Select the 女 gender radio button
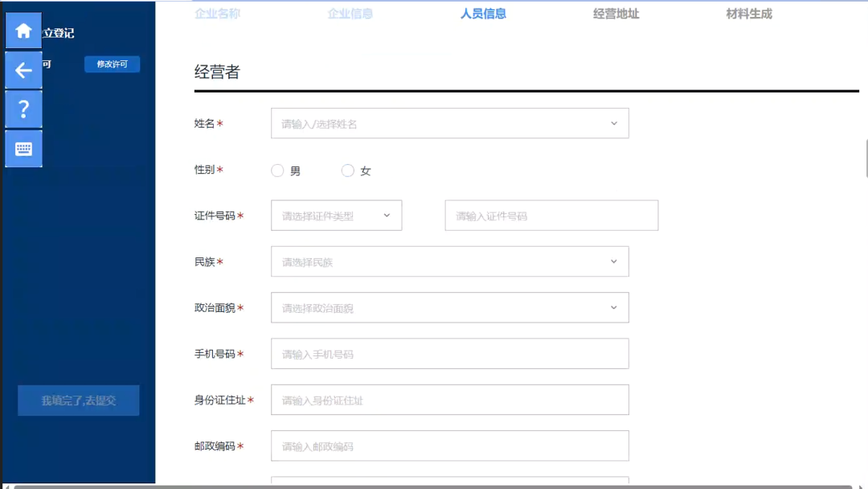The image size is (868, 489). coord(347,170)
